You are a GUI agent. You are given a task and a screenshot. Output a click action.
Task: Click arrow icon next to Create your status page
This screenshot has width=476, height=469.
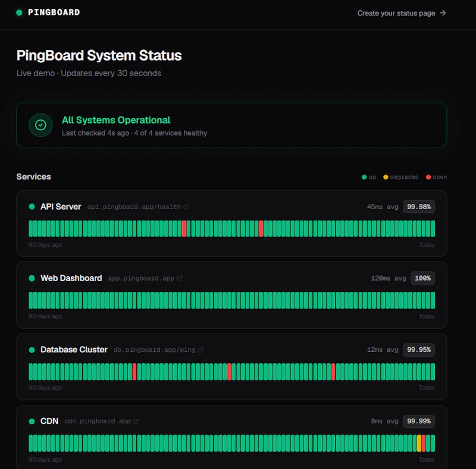(443, 12)
